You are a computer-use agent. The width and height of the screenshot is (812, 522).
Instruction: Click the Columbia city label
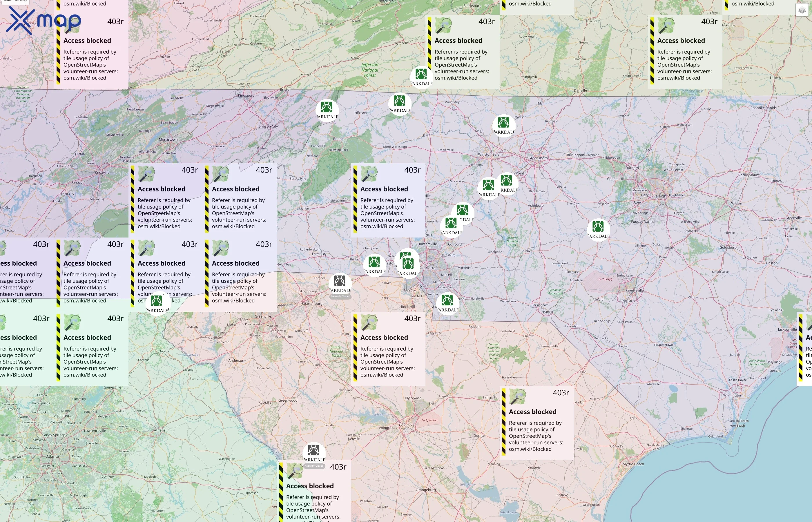click(407, 425)
